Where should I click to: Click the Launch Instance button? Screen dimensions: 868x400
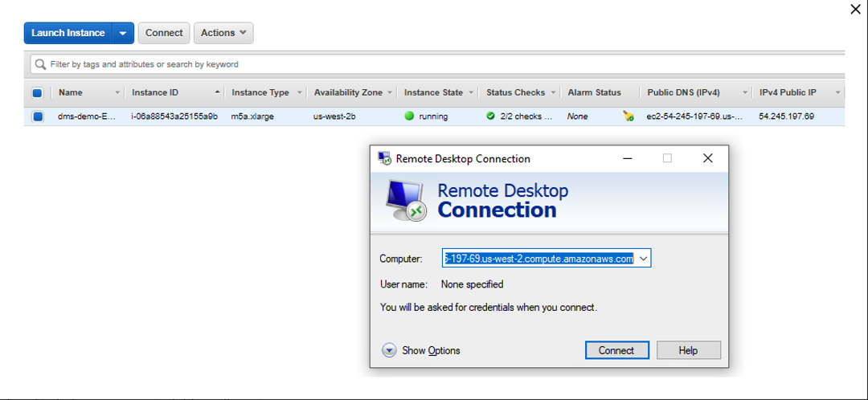pyautogui.click(x=68, y=33)
